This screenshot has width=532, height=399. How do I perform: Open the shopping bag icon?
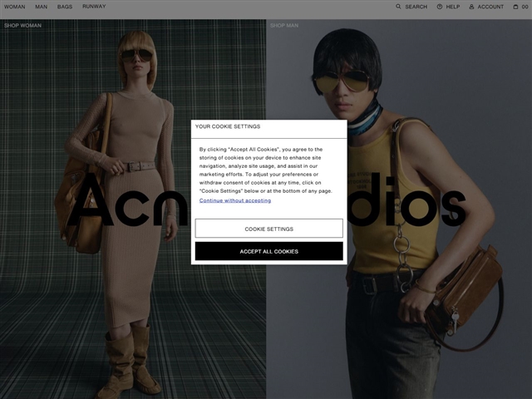[515, 7]
